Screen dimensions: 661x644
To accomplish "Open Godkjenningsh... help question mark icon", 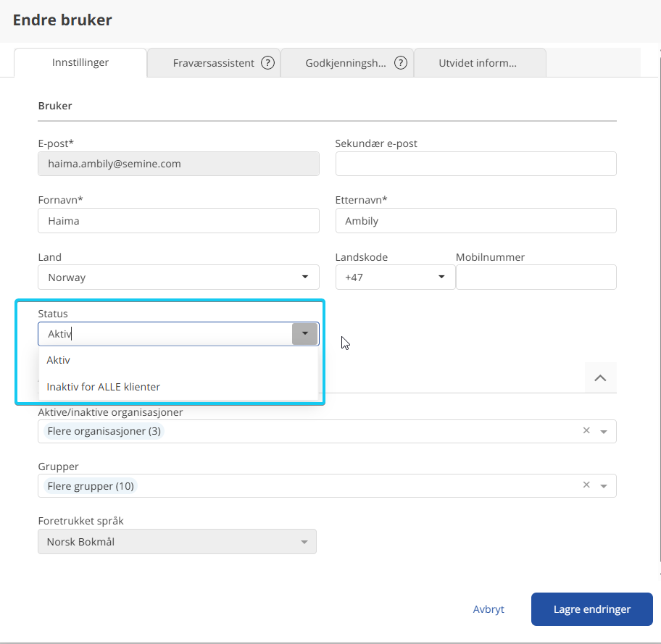I will [401, 63].
